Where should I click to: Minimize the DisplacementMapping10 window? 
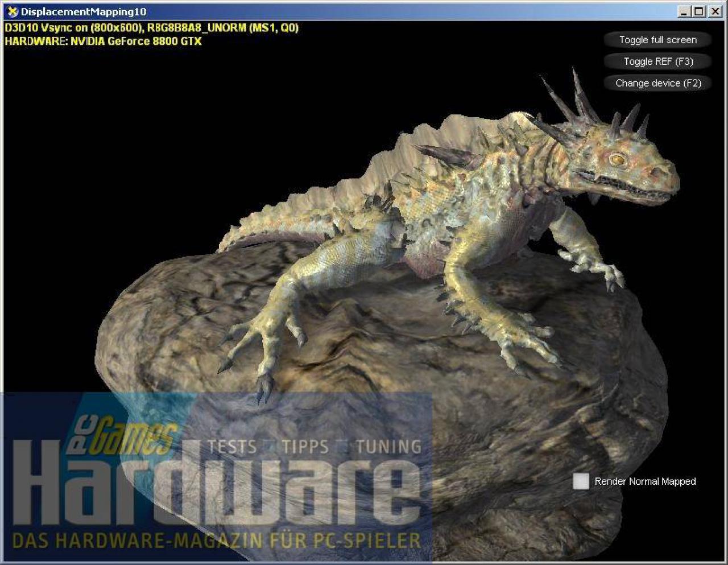685,11
